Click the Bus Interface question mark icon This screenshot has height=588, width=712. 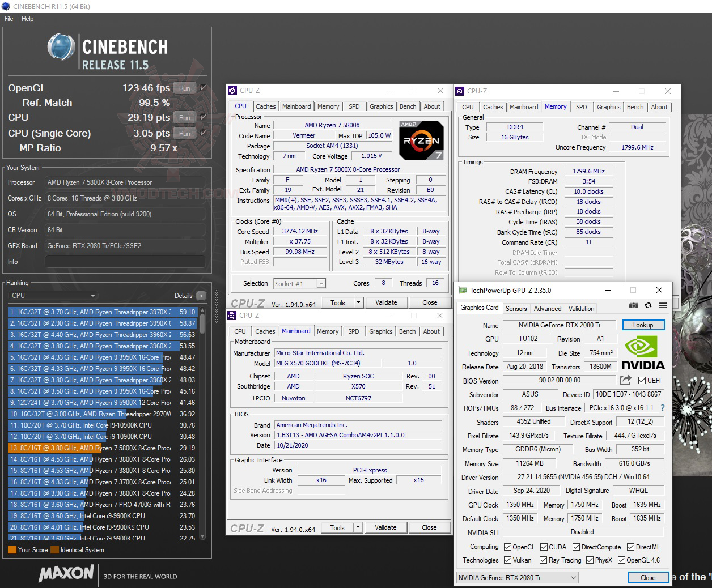(662, 408)
